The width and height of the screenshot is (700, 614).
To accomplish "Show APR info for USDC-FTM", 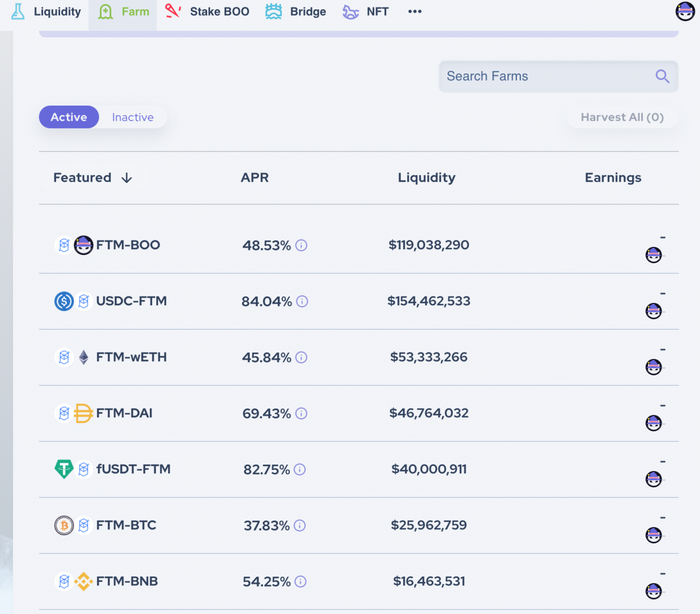I will click(x=302, y=302).
